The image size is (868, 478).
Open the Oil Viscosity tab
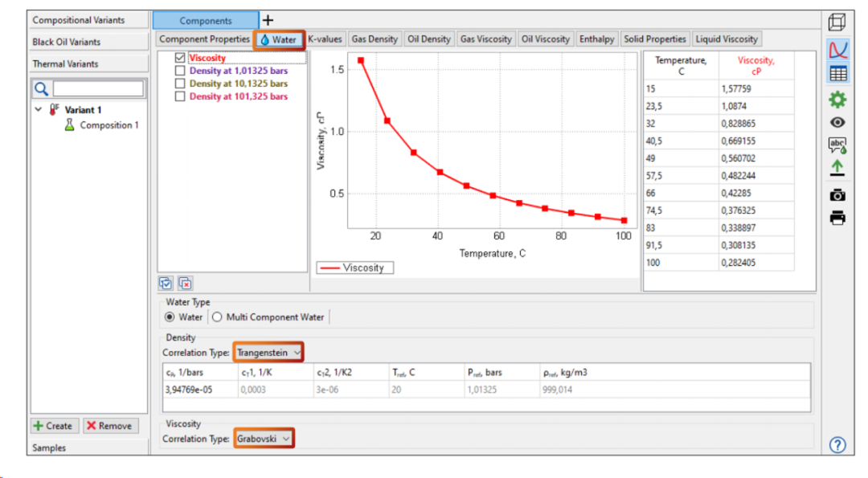(545, 39)
